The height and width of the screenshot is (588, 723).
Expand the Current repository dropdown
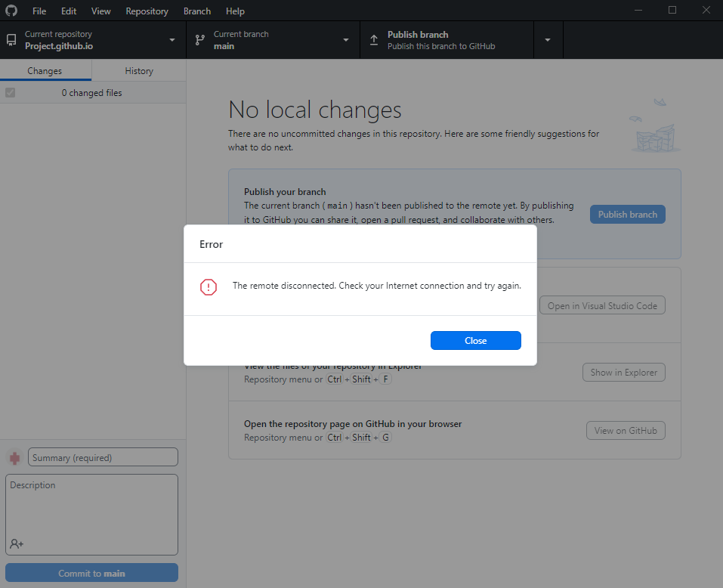point(171,39)
